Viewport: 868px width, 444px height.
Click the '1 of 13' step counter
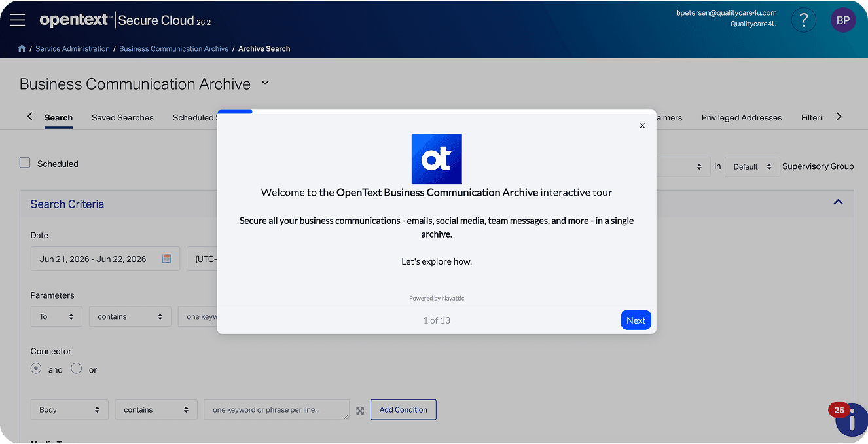(437, 320)
